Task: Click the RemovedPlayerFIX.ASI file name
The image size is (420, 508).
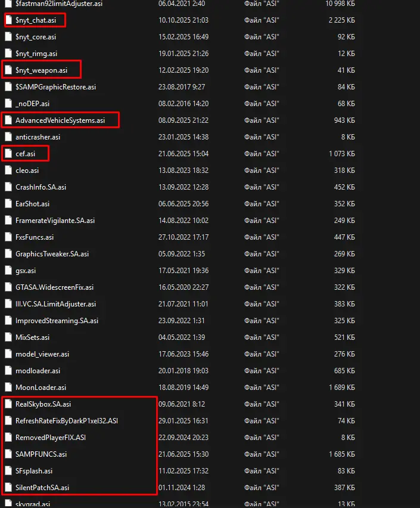Action: pyautogui.click(x=51, y=438)
